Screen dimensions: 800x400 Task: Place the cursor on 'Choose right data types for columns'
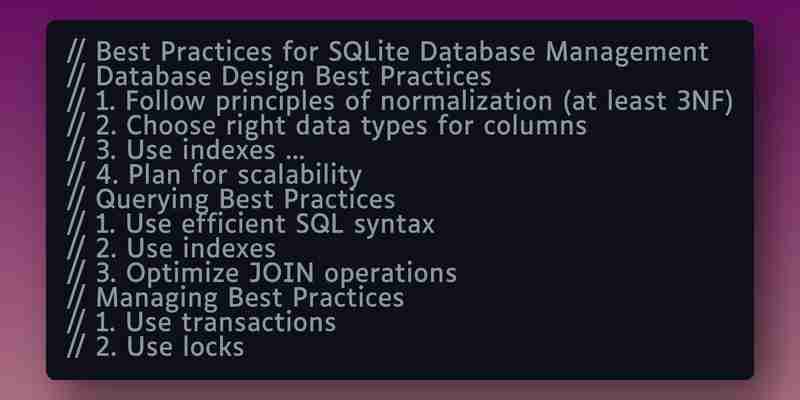point(327,126)
